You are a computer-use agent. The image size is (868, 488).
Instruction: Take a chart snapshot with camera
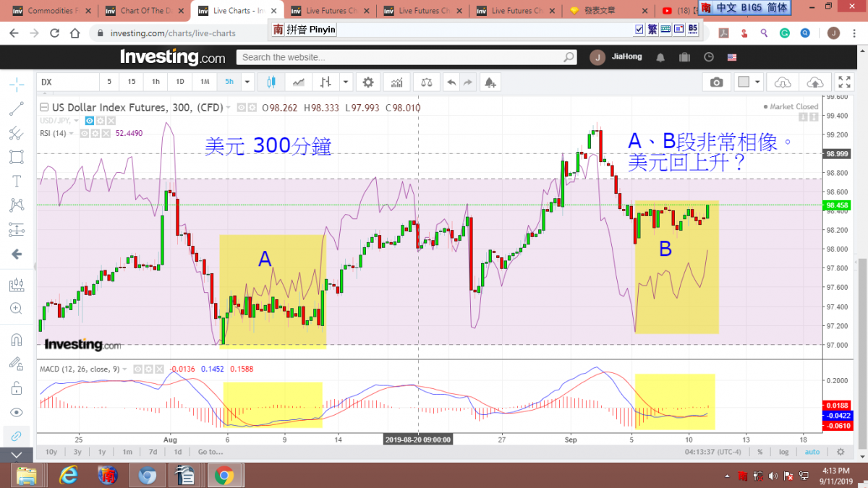click(716, 82)
